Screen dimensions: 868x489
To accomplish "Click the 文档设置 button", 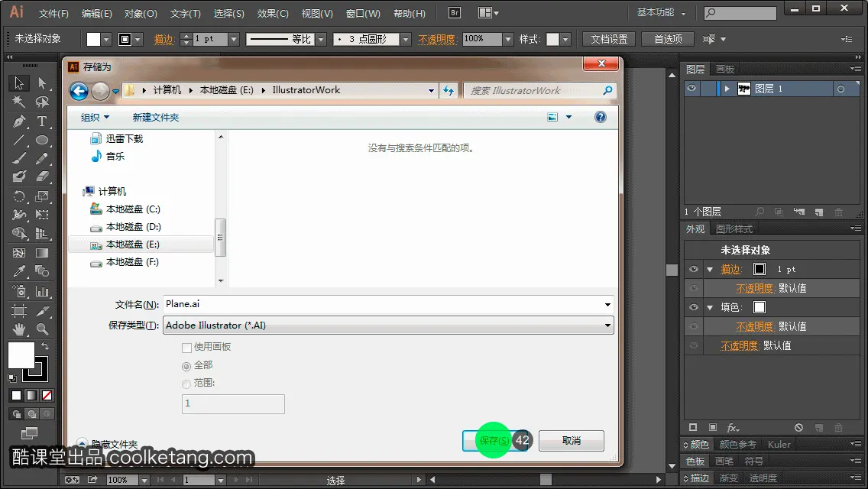I will [x=609, y=39].
